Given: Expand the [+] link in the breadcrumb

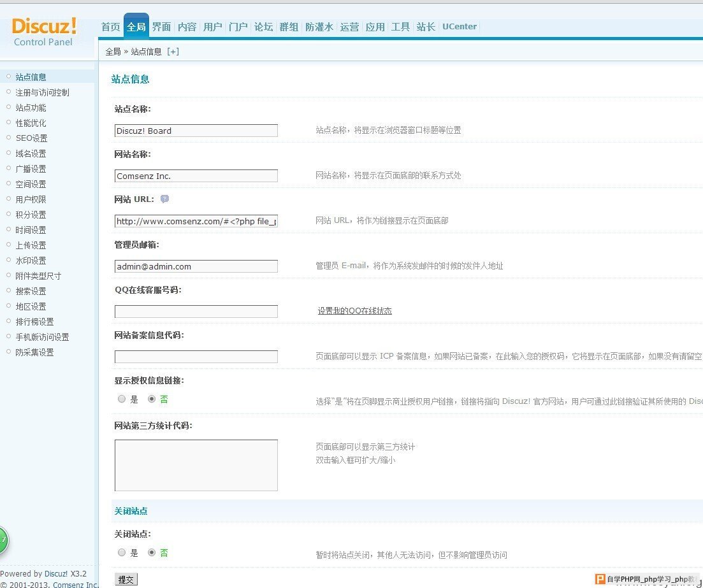Looking at the screenshot, I should pyautogui.click(x=173, y=52).
